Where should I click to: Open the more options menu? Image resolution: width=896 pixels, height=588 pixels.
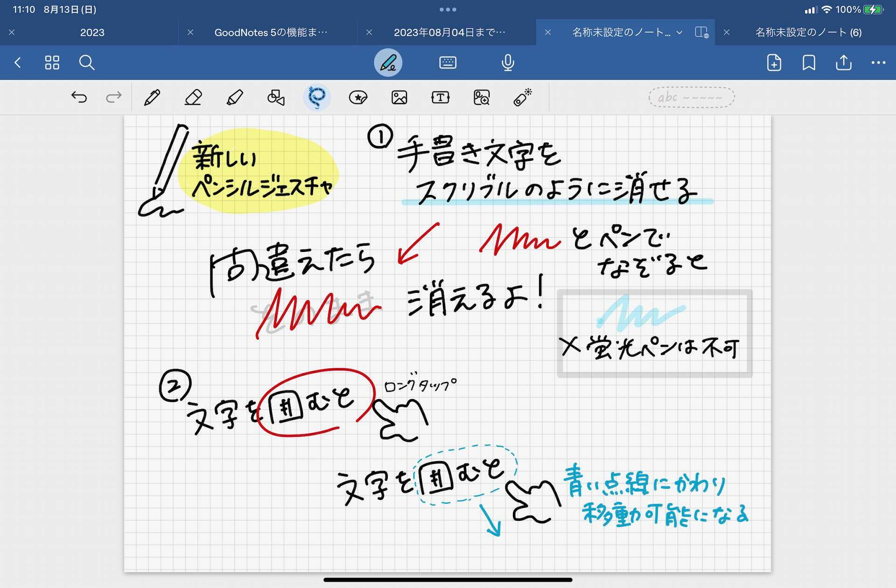point(877,62)
